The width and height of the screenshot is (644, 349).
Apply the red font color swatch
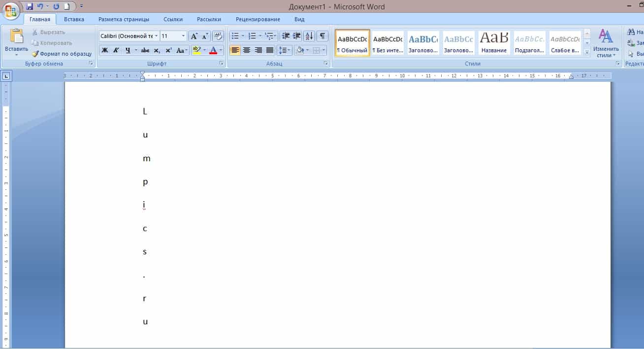[213, 50]
